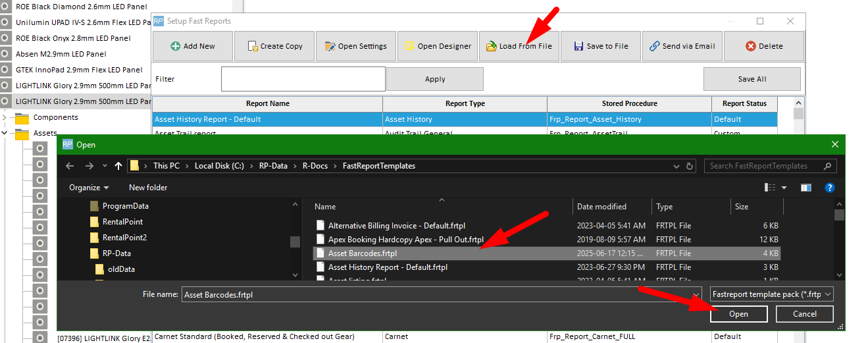The image size is (868, 343).
Task: Click the Delete report button
Action: [763, 46]
